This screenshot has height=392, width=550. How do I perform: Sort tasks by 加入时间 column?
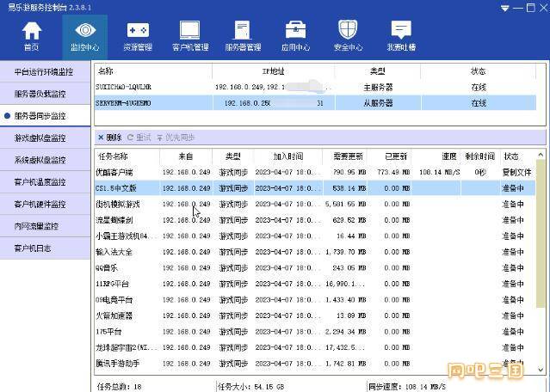(x=288, y=156)
